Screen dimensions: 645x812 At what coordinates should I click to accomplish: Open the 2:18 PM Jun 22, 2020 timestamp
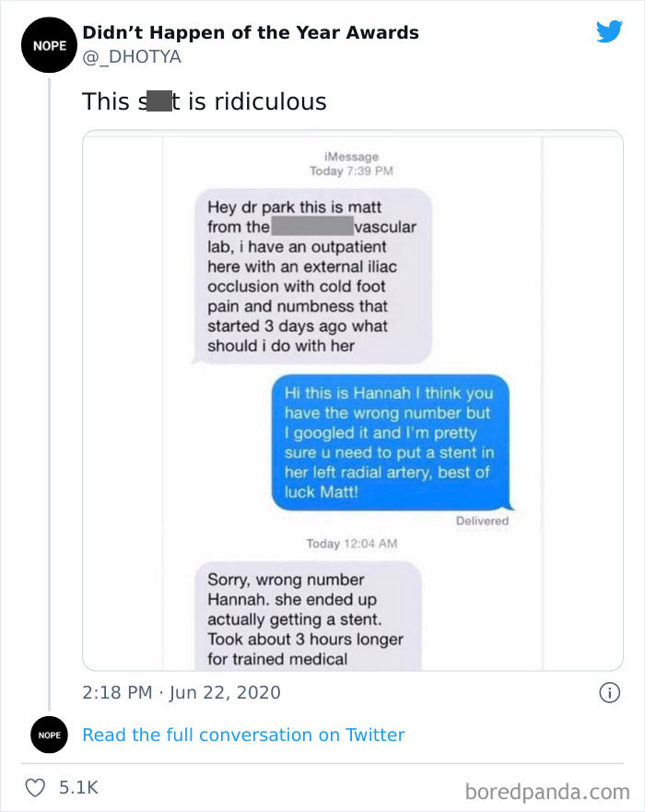point(182,692)
